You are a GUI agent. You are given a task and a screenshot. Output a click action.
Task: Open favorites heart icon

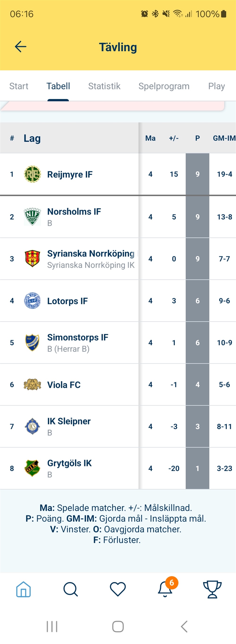[x=118, y=589]
